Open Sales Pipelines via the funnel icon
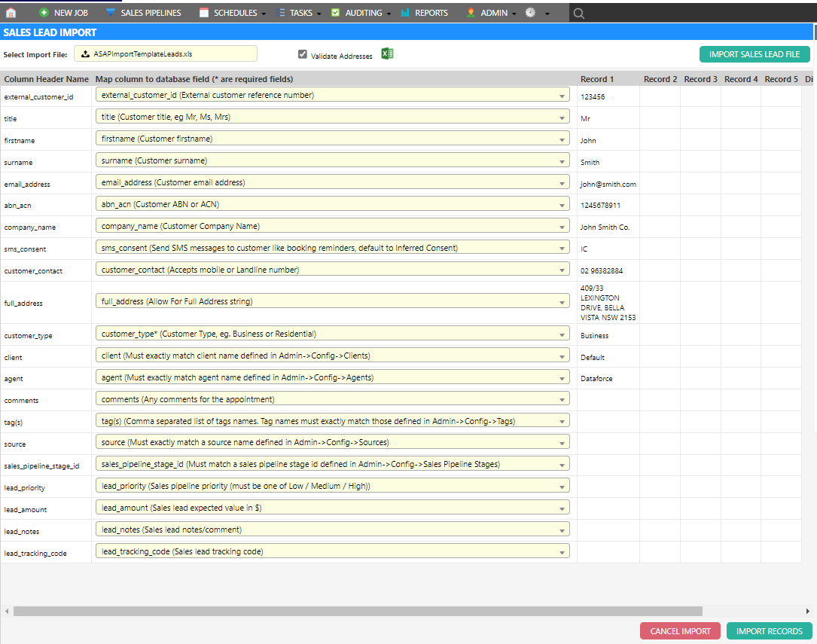The width and height of the screenshot is (817, 644). (111, 13)
